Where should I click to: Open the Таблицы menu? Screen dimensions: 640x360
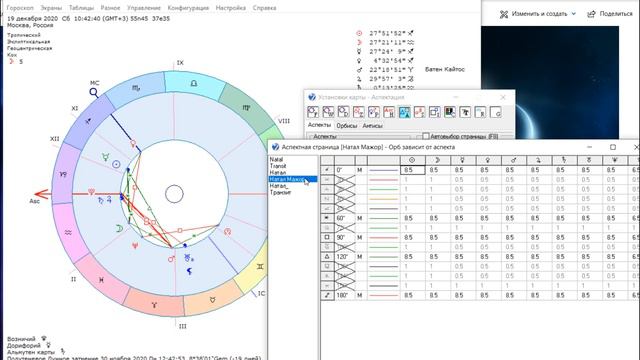pos(81,8)
